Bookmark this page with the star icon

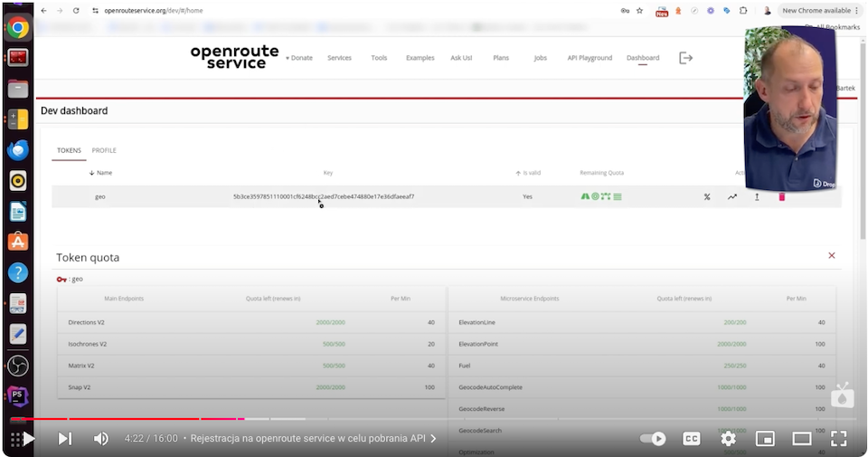tap(640, 11)
